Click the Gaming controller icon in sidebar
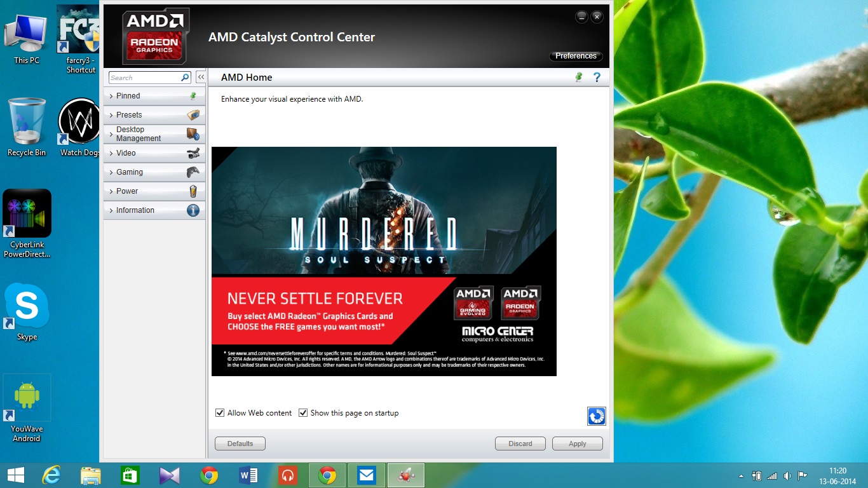Image resolution: width=868 pixels, height=488 pixels. pos(193,172)
